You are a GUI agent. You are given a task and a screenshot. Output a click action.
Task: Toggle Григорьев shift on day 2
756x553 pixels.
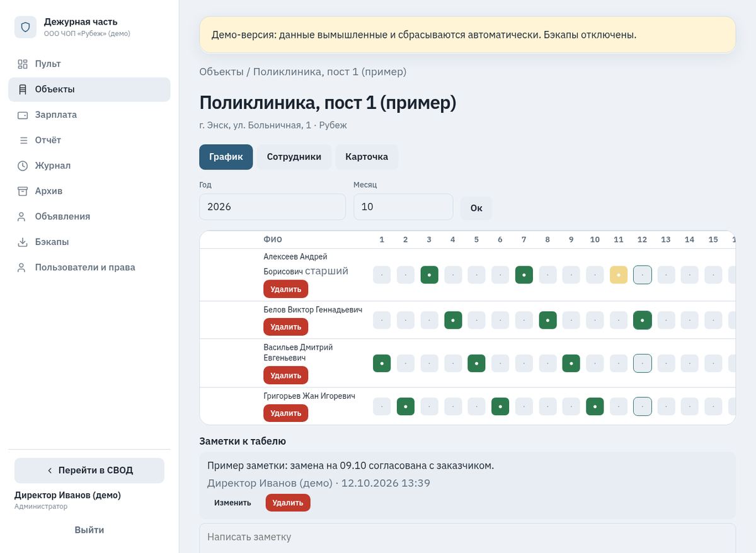click(x=406, y=406)
